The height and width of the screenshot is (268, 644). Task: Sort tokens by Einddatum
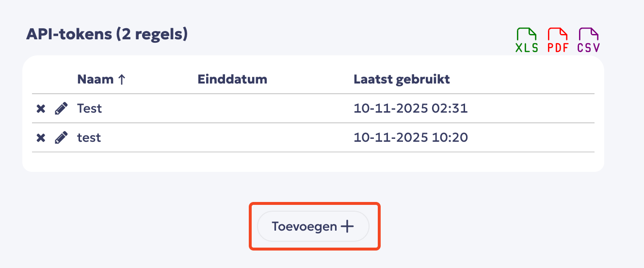tap(232, 79)
